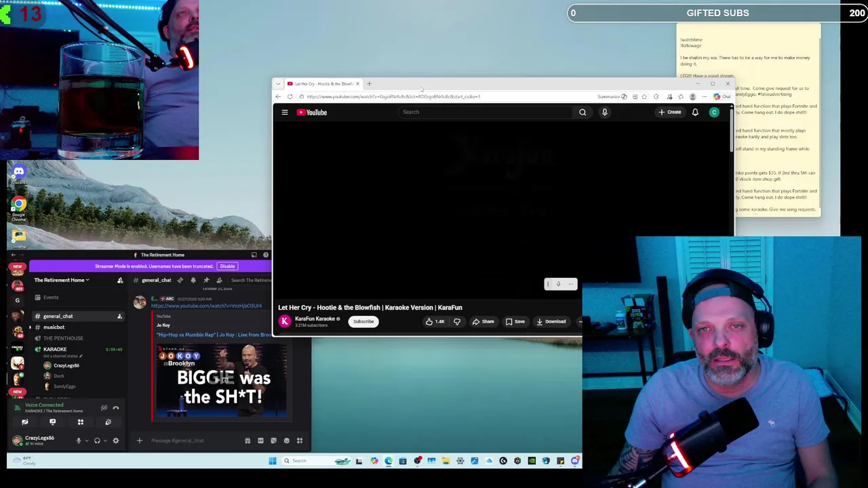This screenshot has width=868, height=488.
Task: Open the Discord emoji picker
Action: coord(286,441)
